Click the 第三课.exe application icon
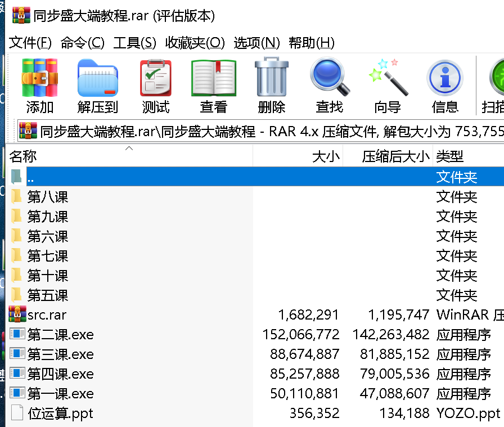Image resolution: width=504 pixels, height=427 pixels. point(17,354)
